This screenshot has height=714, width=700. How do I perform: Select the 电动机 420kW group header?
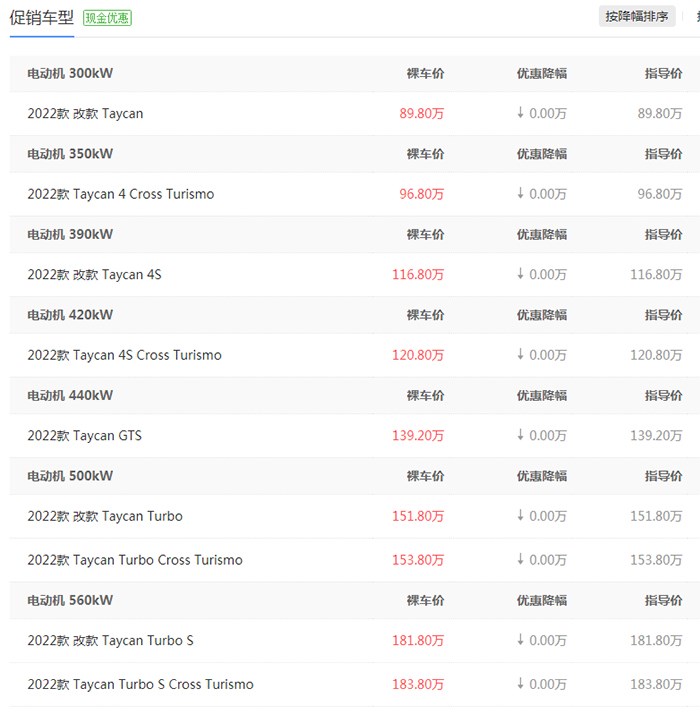70,315
